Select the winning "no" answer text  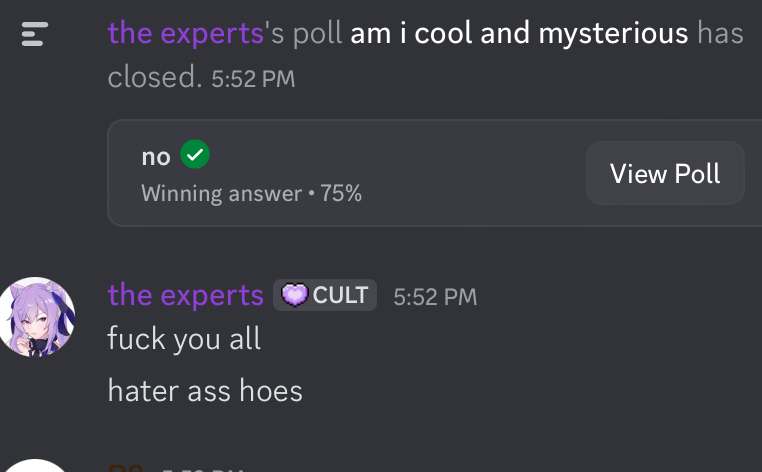click(x=156, y=157)
